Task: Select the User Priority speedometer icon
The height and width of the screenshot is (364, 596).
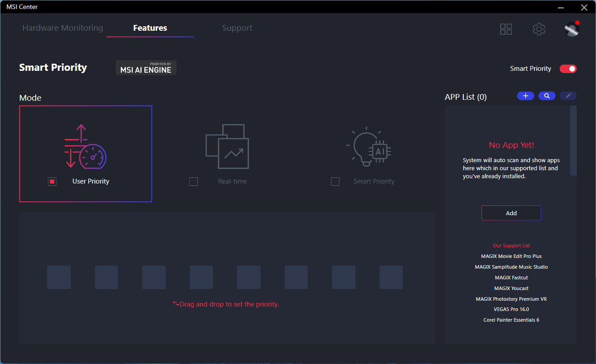Action: tap(86, 147)
